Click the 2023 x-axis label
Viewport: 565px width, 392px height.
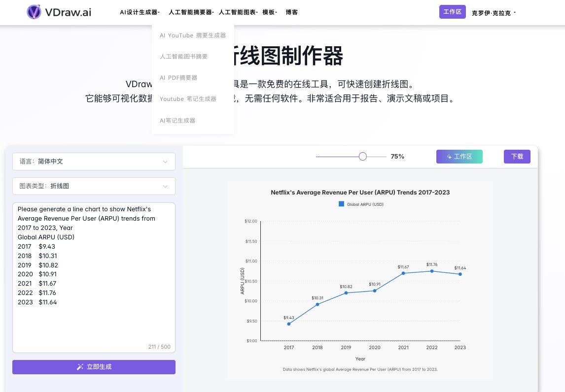(460, 347)
